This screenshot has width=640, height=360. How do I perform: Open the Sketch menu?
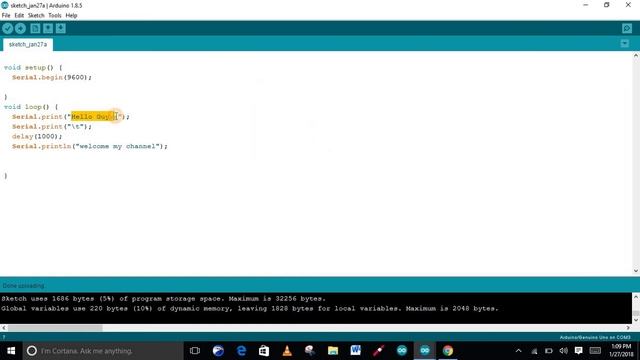coord(36,16)
